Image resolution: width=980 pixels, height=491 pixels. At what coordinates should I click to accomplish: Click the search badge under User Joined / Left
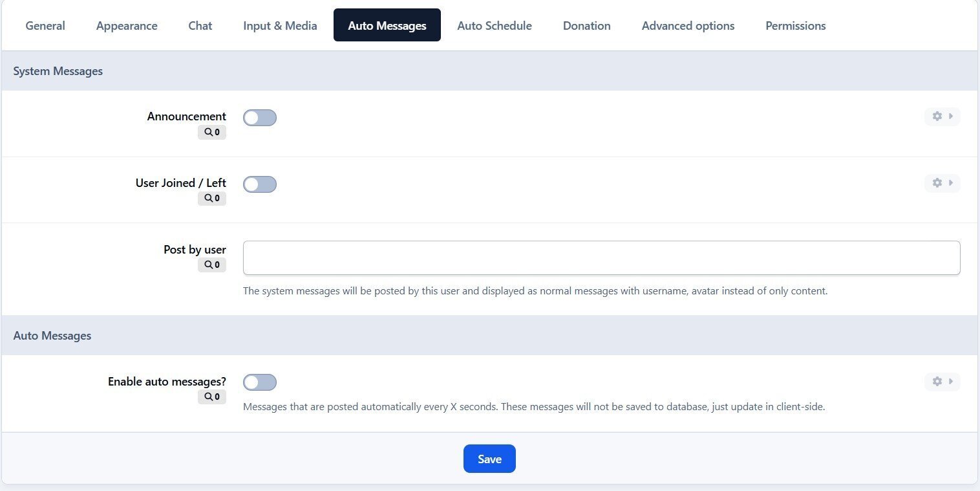pyautogui.click(x=212, y=199)
